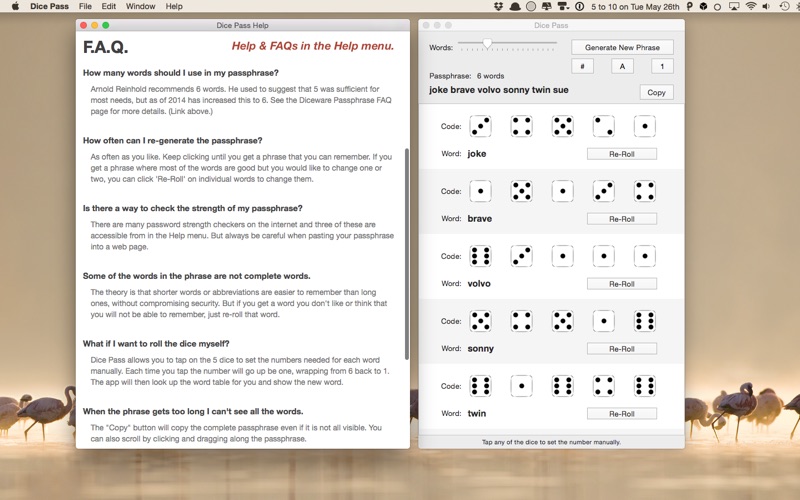Viewport: 800px width, 500px height.
Task: Tap the fourth die in the volvo row
Action: point(604,256)
